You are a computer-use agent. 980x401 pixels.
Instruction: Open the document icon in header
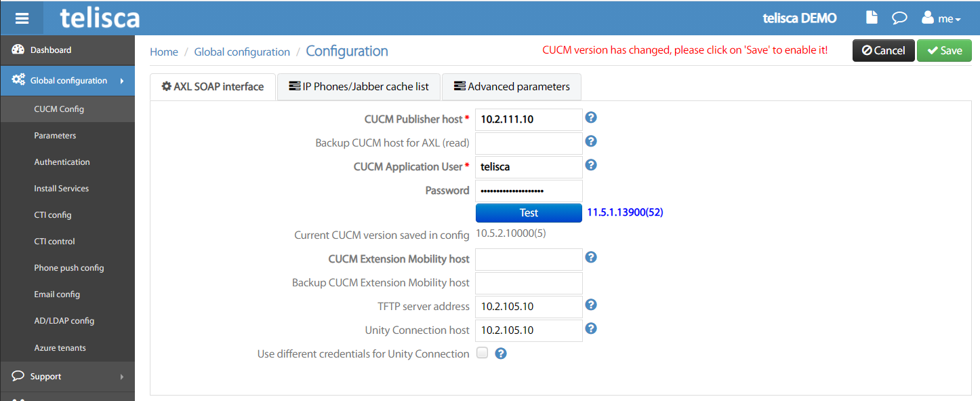click(x=872, y=18)
